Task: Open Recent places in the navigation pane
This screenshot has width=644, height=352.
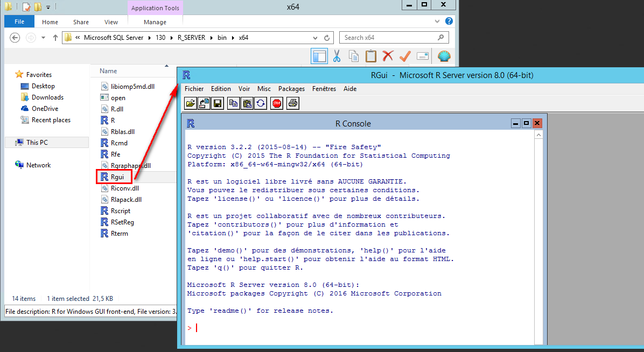Action: pos(51,120)
